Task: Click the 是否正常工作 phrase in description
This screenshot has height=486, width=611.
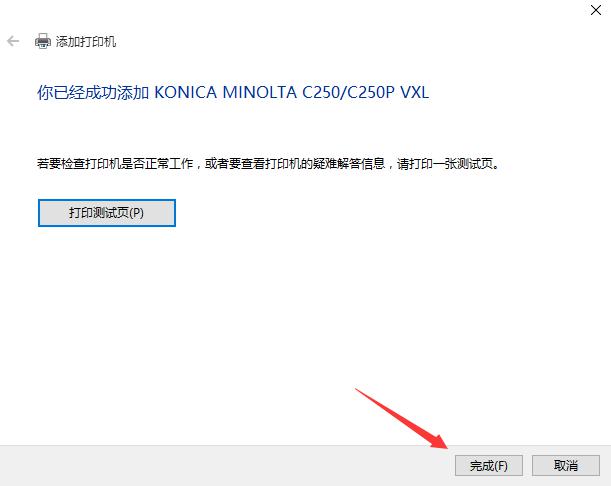Action: coord(157,164)
